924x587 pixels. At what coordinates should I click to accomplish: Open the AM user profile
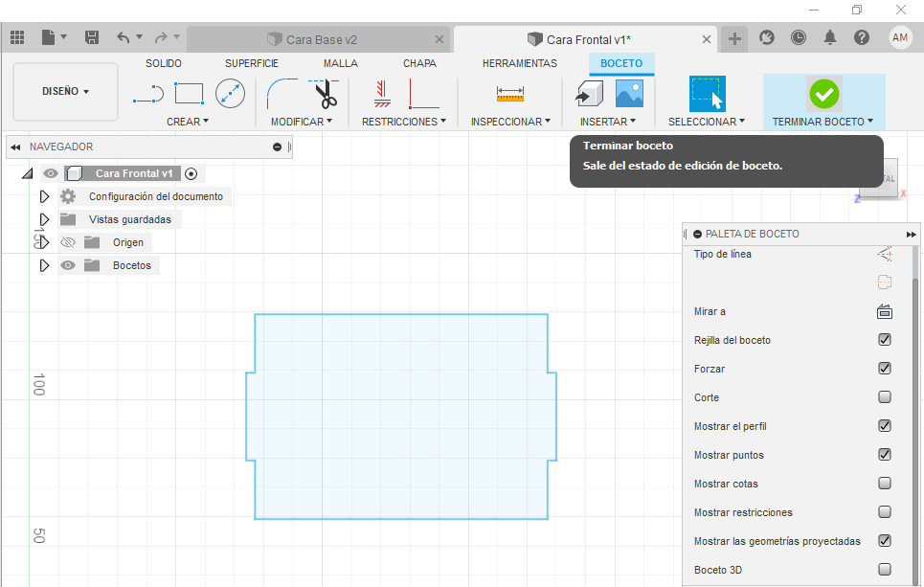(x=900, y=37)
